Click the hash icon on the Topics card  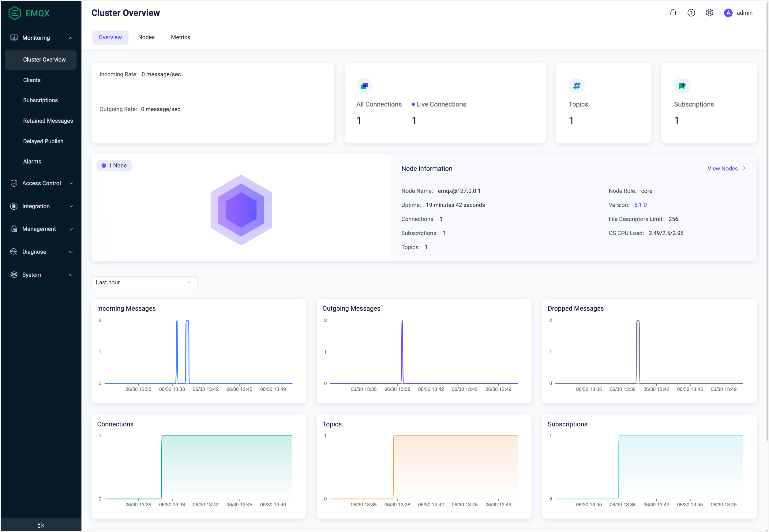tap(577, 86)
